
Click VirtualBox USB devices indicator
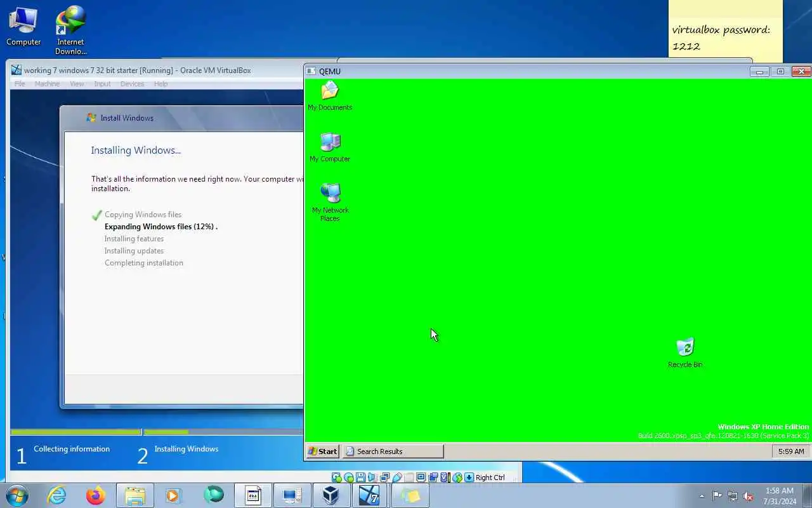pyautogui.click(x=397, y=478)
